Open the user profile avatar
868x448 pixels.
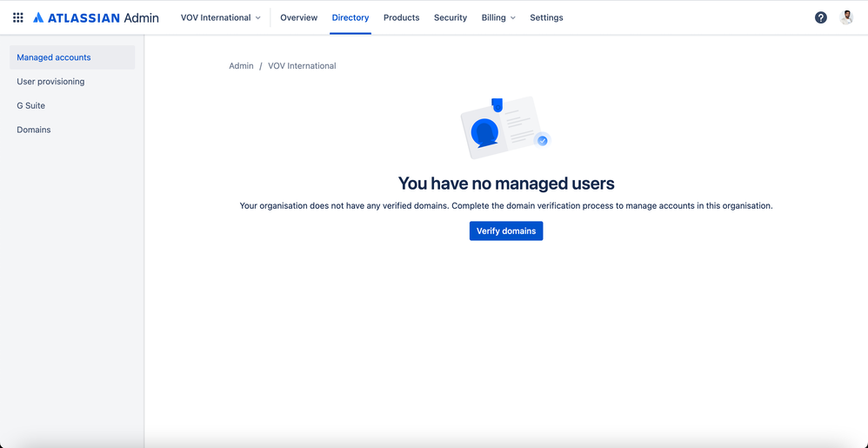coord(846,17)
